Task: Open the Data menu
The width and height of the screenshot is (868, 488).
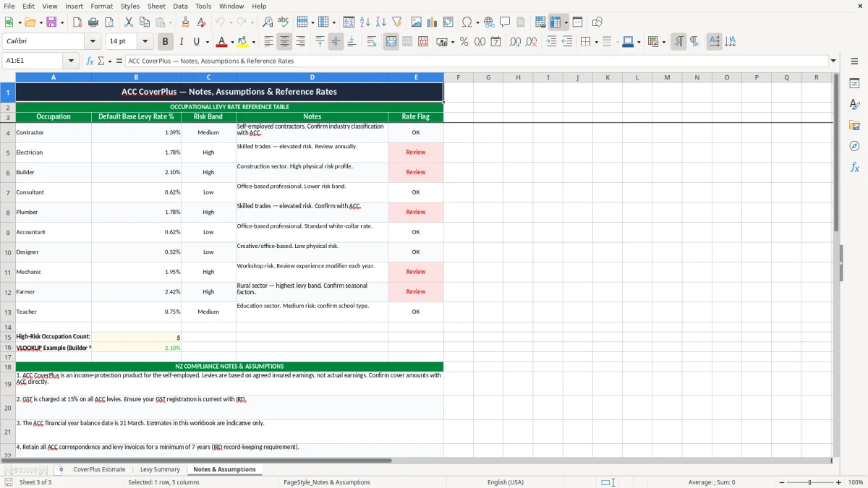Action: (180, 6)
